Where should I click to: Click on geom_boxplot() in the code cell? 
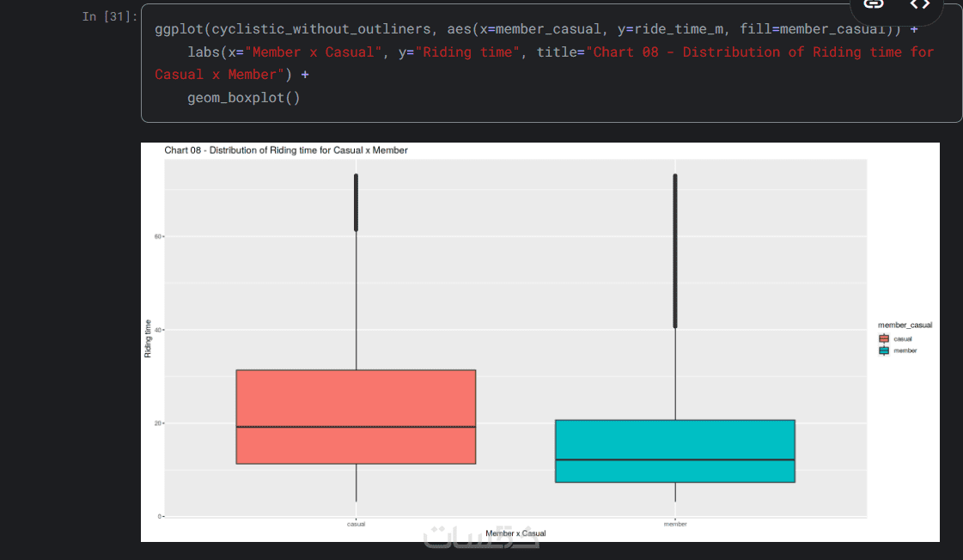[244, 98]
